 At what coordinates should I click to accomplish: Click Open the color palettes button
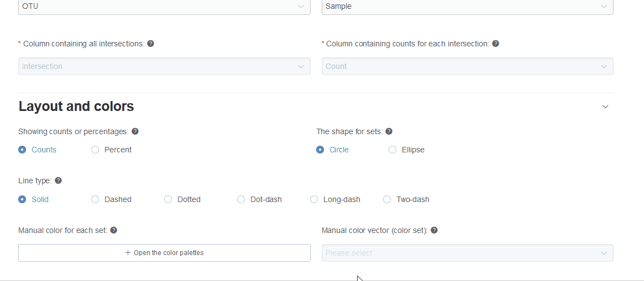[x=164, y=253]
